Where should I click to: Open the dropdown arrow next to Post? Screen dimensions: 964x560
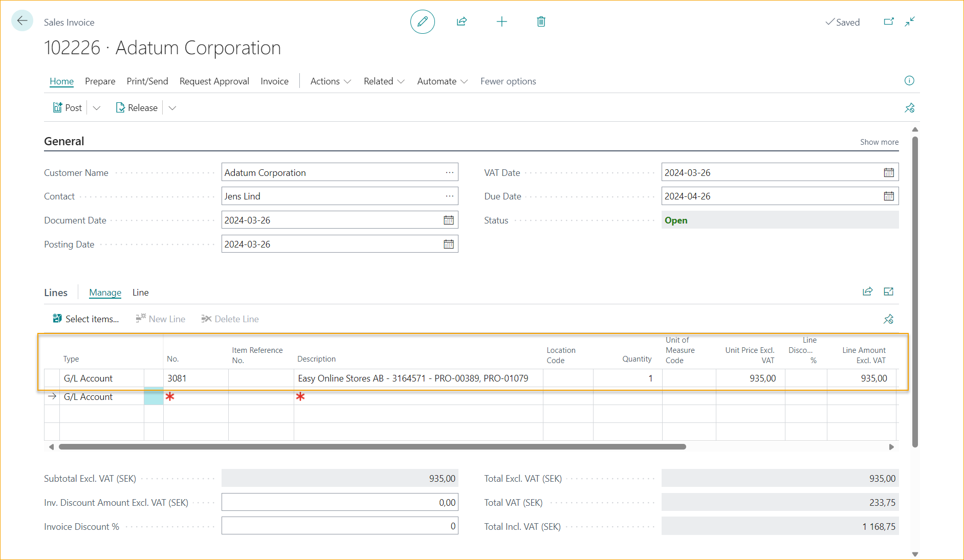click(x=97, y=108)
